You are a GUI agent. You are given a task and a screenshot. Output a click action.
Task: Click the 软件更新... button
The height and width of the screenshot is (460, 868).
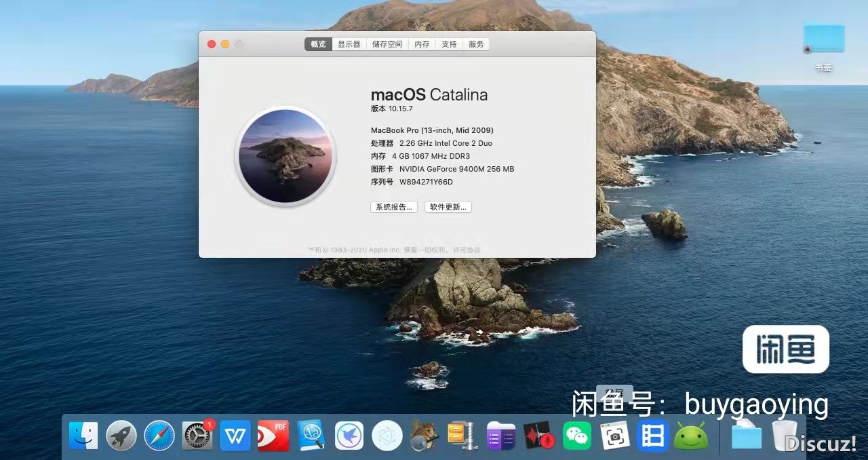coord(448,207)
